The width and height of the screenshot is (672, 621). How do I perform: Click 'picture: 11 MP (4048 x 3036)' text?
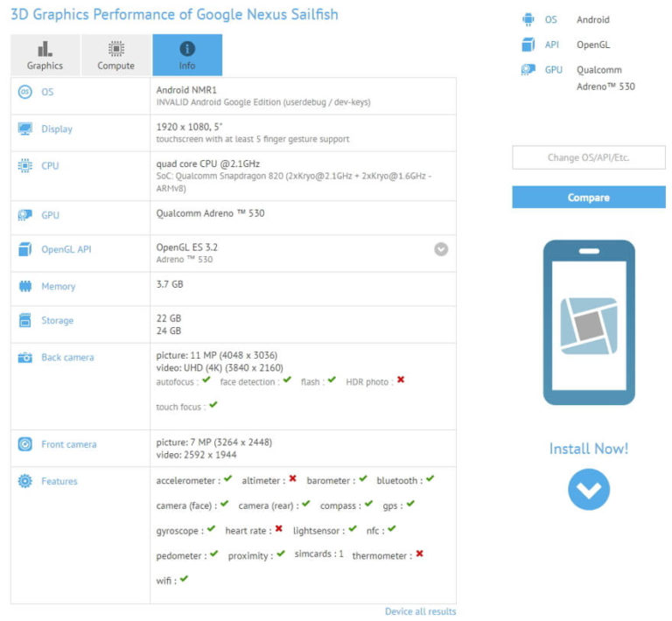[216, 355]
